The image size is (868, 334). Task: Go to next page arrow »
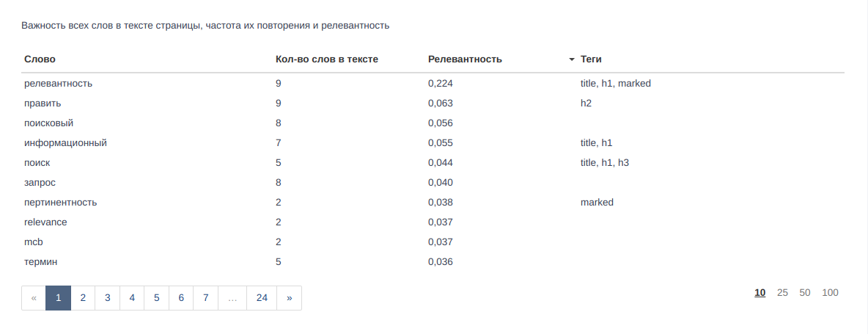[289, 298]
